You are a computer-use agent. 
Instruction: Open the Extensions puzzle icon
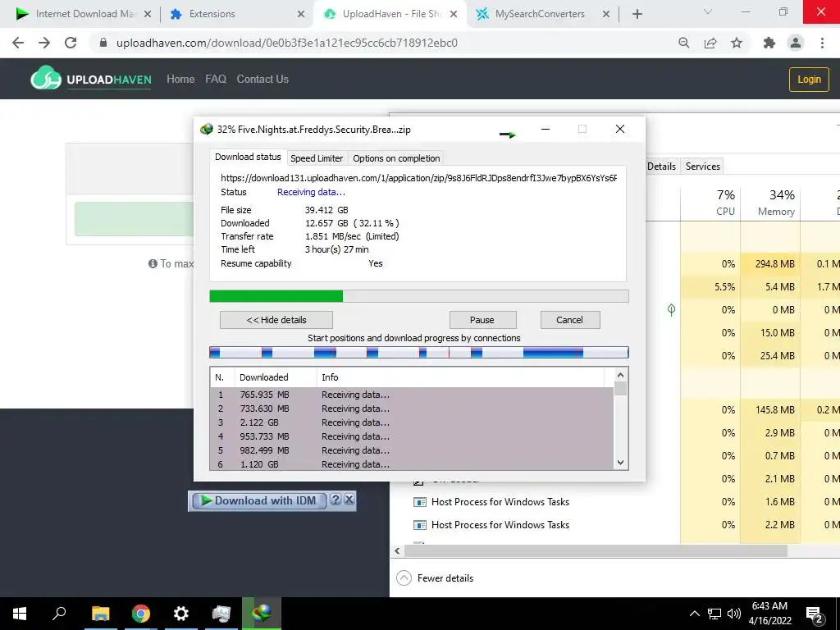(x=769, y=43)
